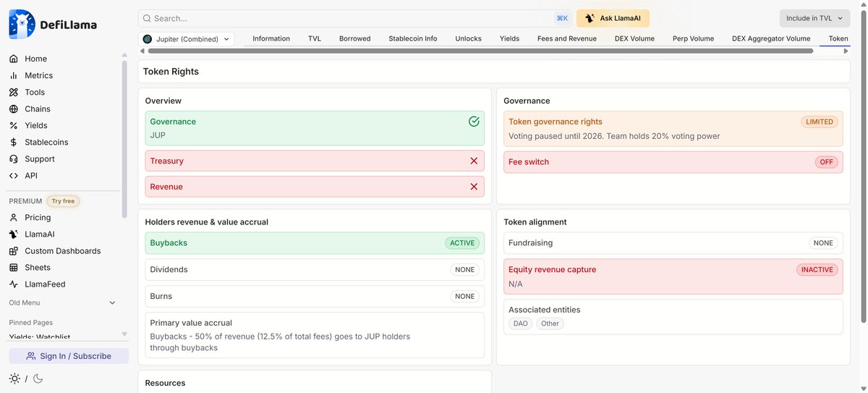
Task: Open the Stablecoin Info tab
Action: coord(413,38)
